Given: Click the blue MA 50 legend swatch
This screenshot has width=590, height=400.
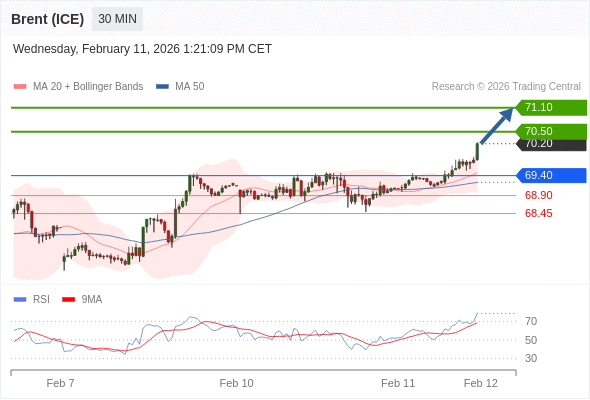Looking at the screenshot, I should (162, 87).
